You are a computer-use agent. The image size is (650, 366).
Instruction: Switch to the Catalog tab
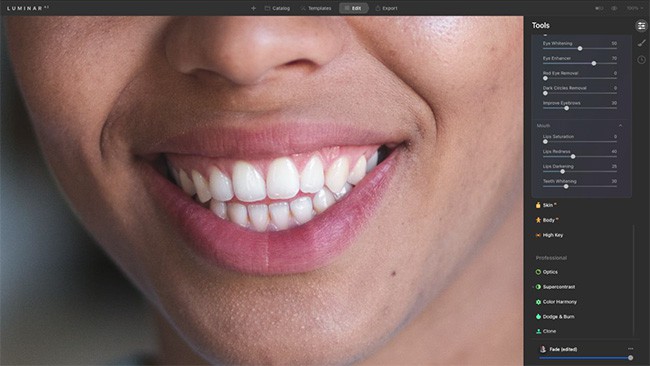tap(277, 8)
